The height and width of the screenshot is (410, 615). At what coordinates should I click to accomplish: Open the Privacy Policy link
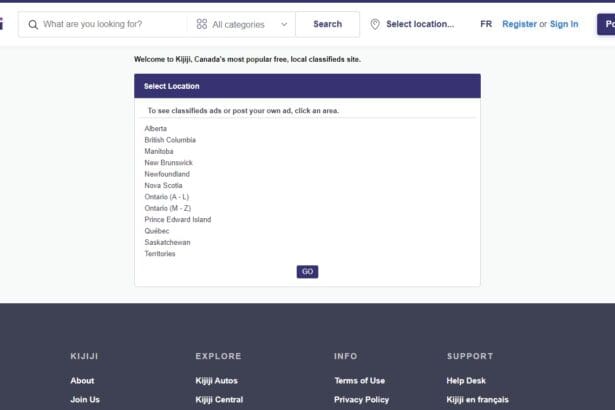pos(361,399)
